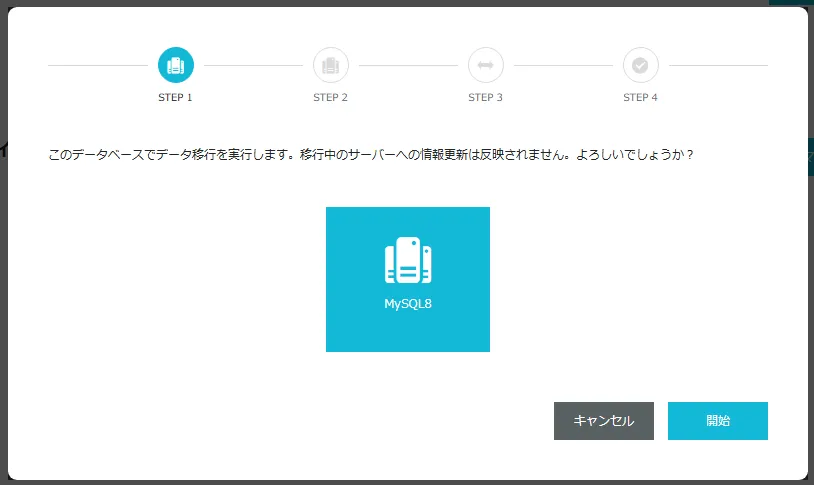The image size is (814, 485).
Task: Click the white server icon above MySQL8
Action: click(408, 261)
